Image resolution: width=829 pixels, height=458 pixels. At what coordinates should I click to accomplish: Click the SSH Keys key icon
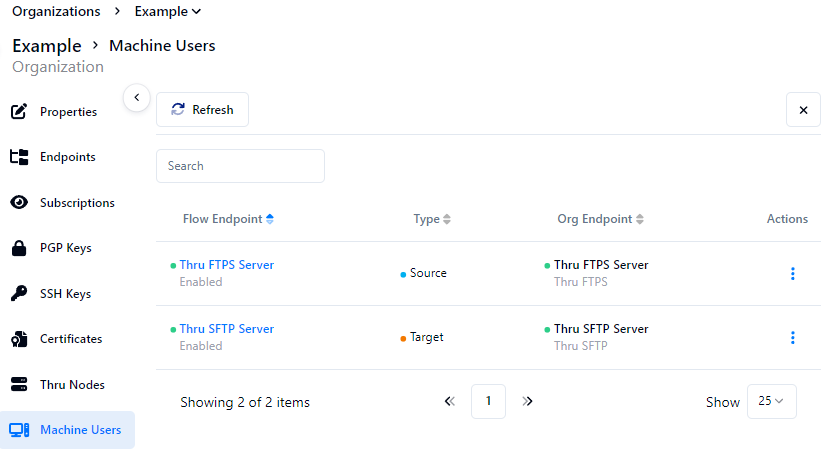point(18,294)
